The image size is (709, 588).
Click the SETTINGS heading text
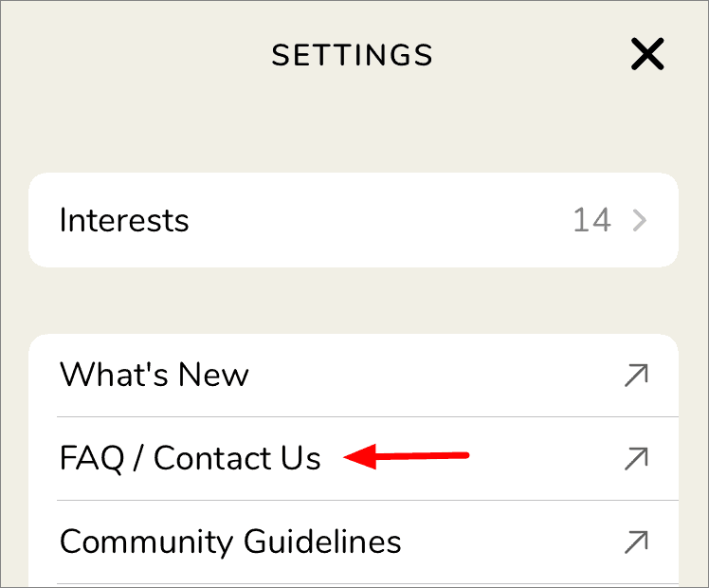pyautogui.click(x=352, y=56)
